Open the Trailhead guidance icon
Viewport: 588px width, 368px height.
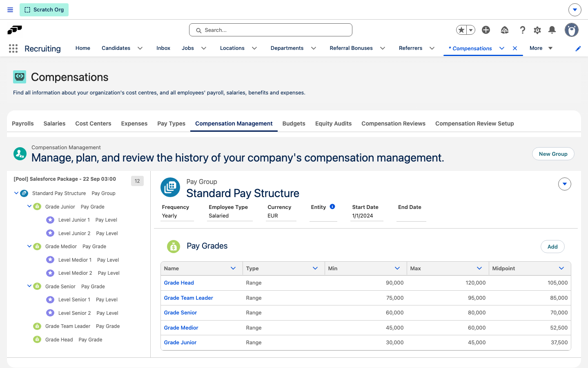pyautogui.click(x=505, y=30)
